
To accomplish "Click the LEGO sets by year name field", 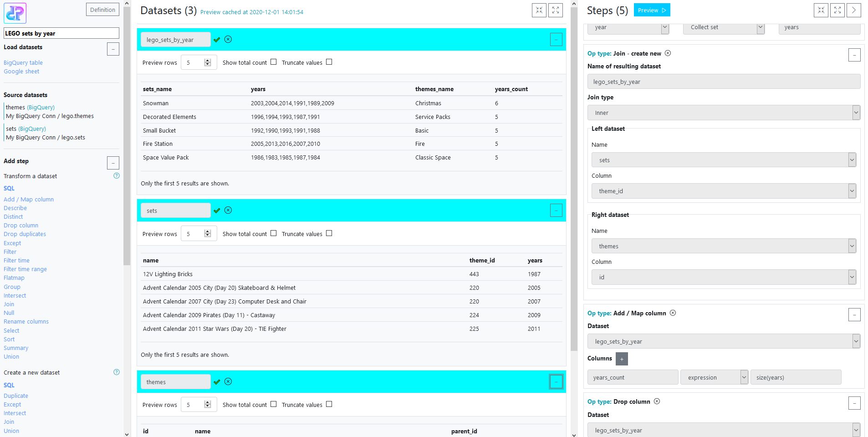I will 61,33.
